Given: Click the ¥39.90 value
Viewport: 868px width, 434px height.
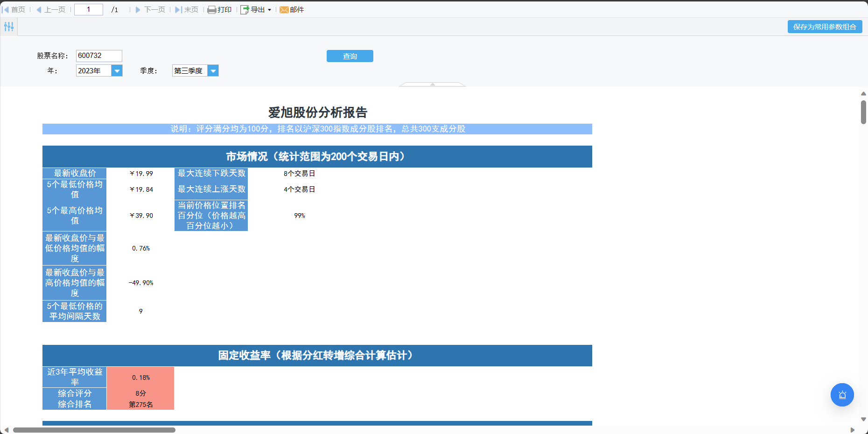Looking at the screenshot, I should [x=141, y=216].
